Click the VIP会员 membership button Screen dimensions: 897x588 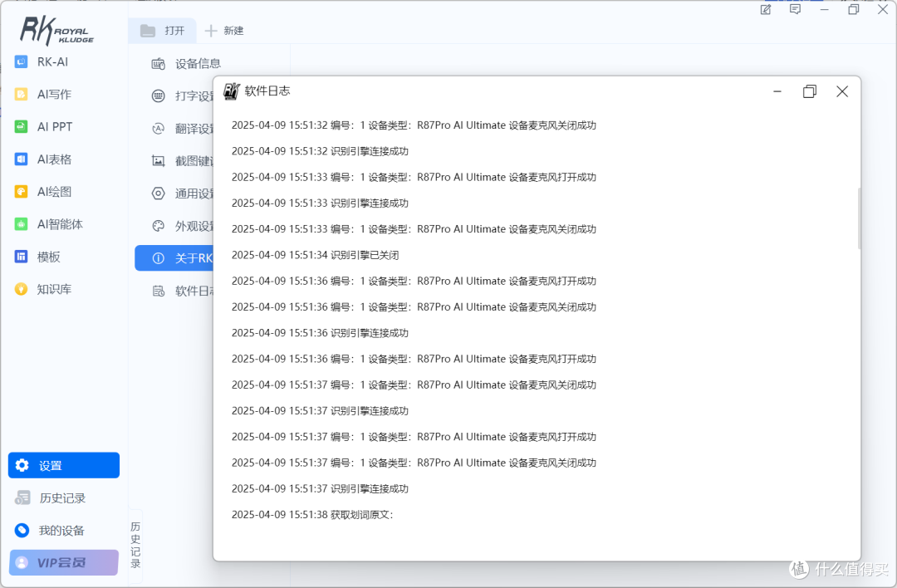(63, 563)
